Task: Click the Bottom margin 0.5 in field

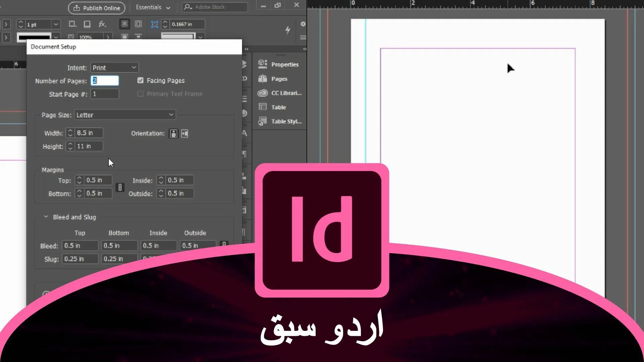Action: coord(98,193)
